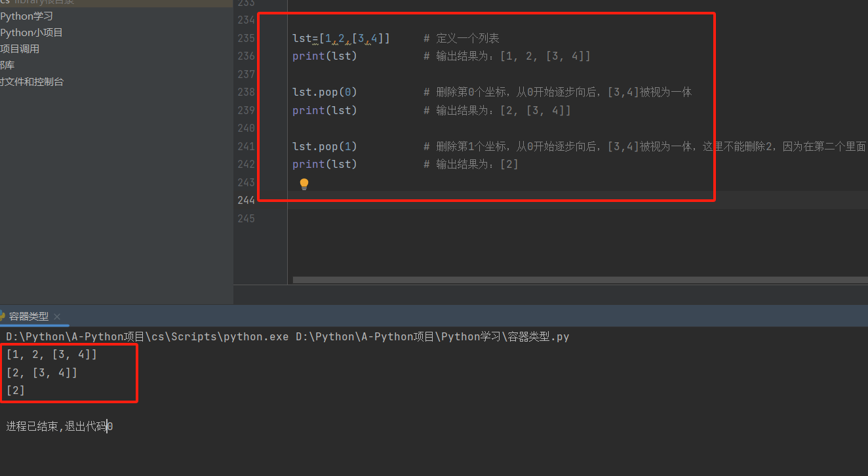This screenshot has width=868, height=476.
Task: Click the code lst.pop(1)
Action: pyautogui.click(x=325, y=146)
